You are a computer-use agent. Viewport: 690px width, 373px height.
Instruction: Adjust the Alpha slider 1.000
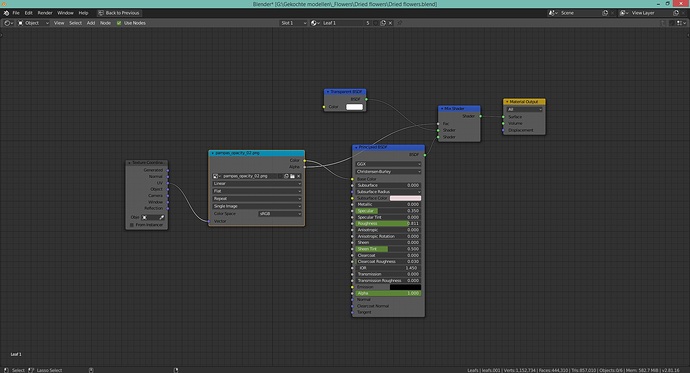[388, 293]
